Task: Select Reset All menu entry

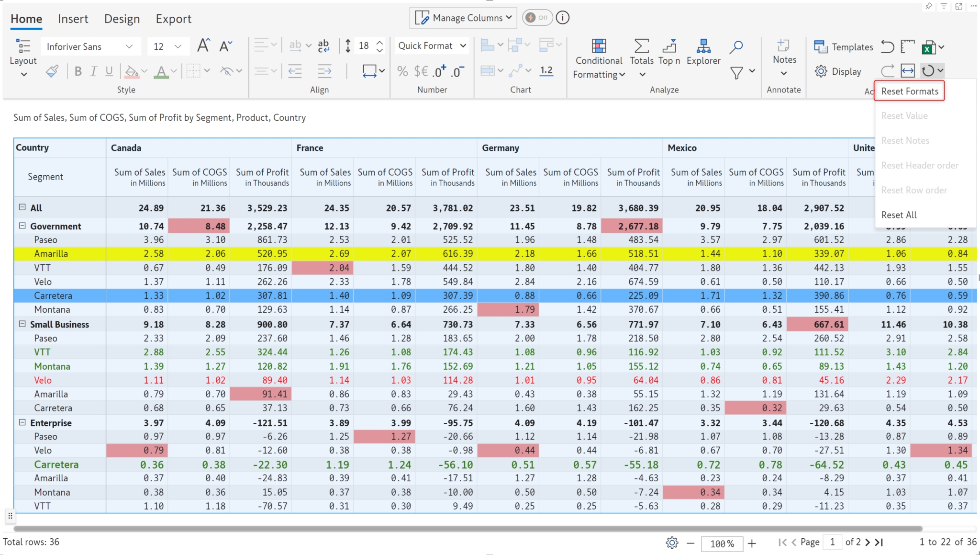Action: click(899, 215)
